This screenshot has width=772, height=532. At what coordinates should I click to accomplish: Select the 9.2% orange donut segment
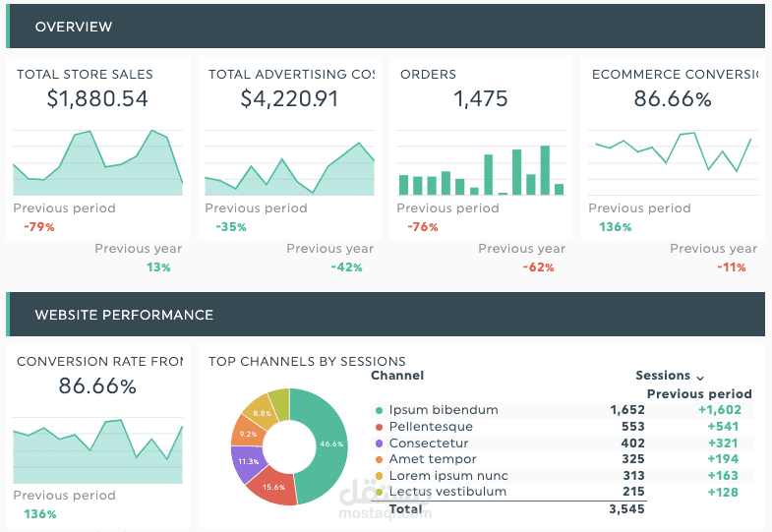coord(248,434)
